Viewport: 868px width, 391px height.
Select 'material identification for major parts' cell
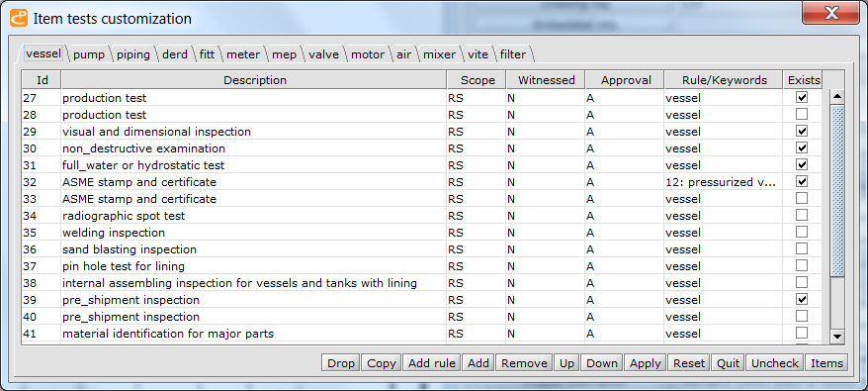coord(254,334)
